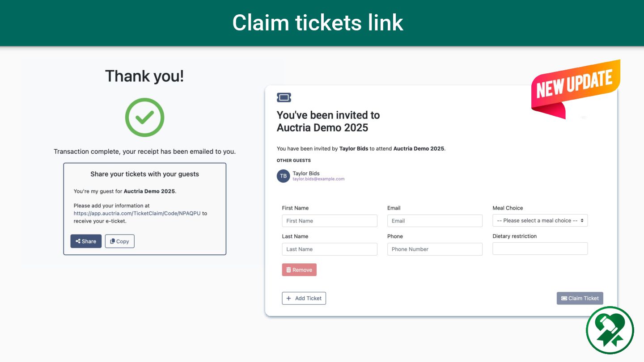
Task: Click the red Remove button
Action: [299, 269]
